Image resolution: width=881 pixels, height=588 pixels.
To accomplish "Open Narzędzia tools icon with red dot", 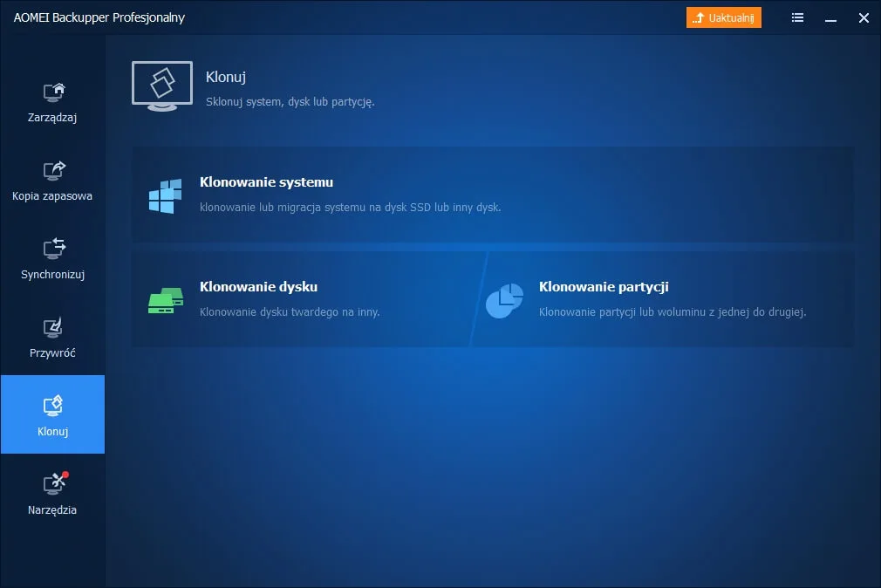I will pos(54,484).
